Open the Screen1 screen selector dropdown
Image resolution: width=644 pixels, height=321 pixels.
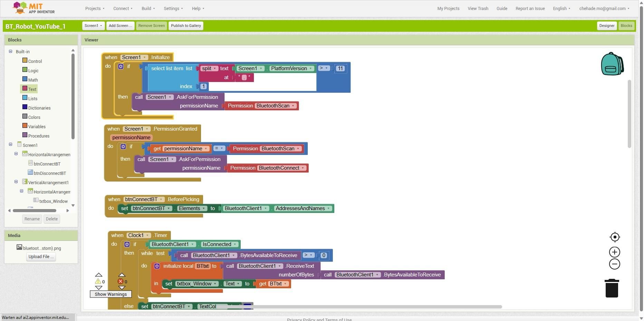(x=93, y=26)
